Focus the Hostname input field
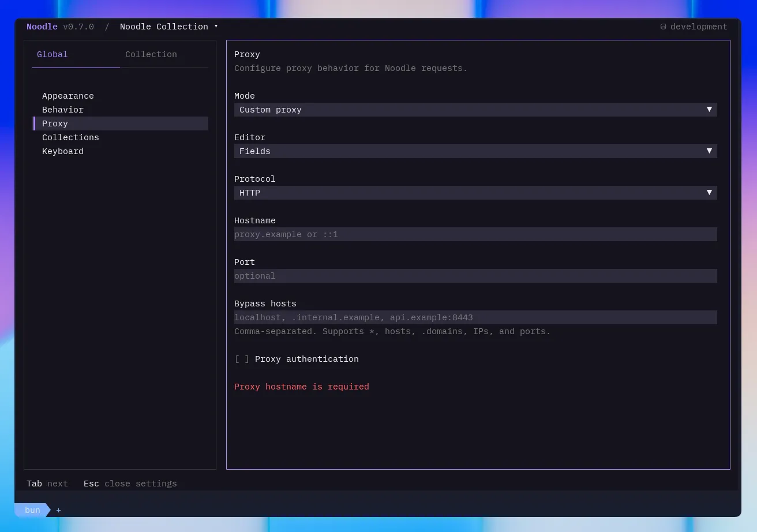The image size is (757, 532). pos(475,234)
